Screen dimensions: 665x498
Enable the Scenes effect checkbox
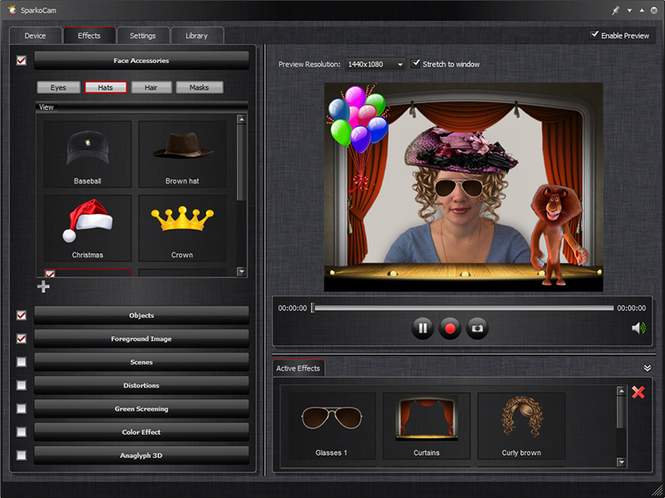tap(22, 362)
